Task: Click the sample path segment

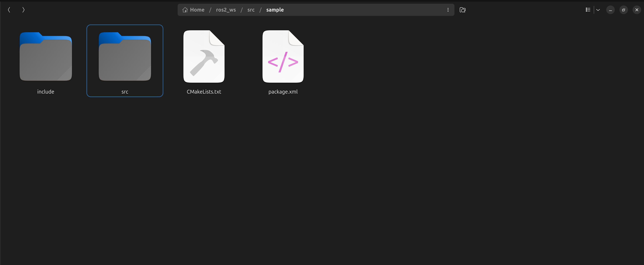Action: coord(275,10)
